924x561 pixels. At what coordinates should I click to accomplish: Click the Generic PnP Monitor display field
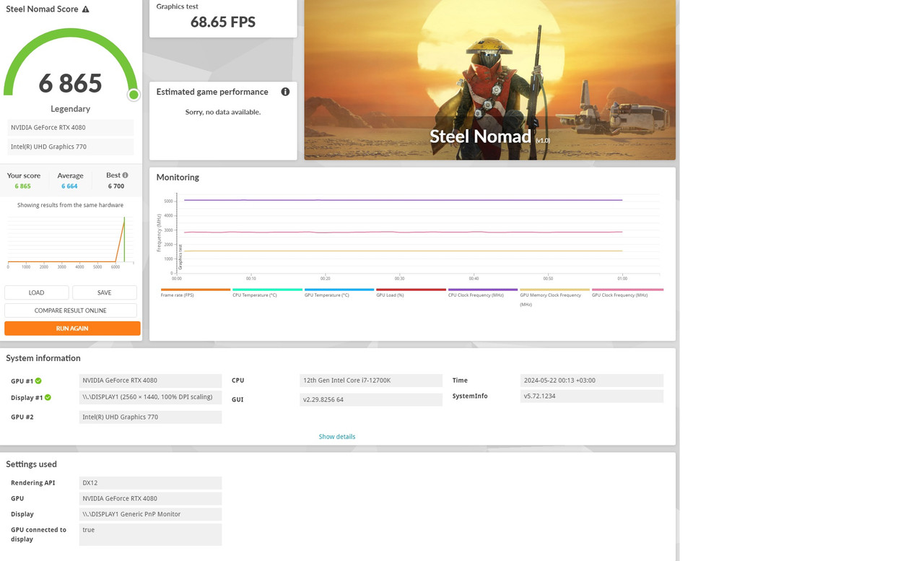point(150,514)
